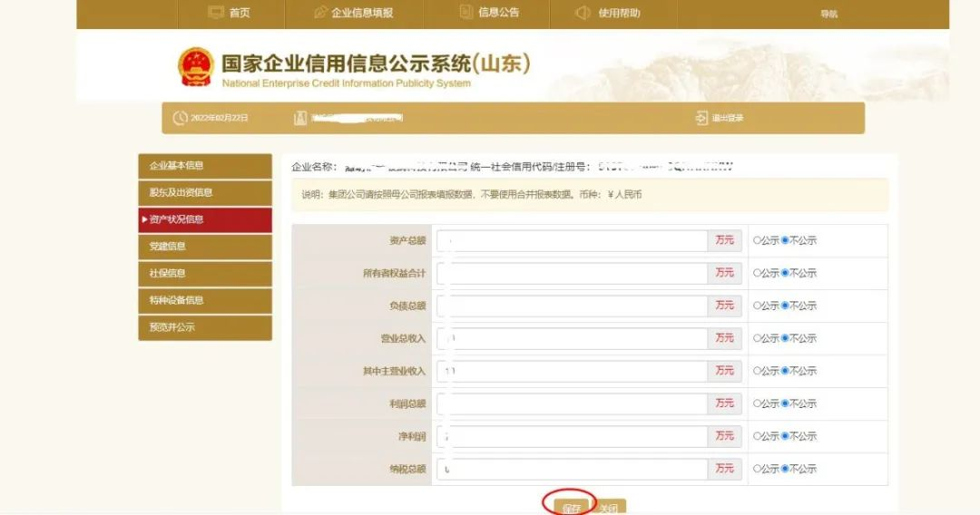Click the national emblem logo
Viewport: 980px width, 515px height.
(x=196, y=67)
